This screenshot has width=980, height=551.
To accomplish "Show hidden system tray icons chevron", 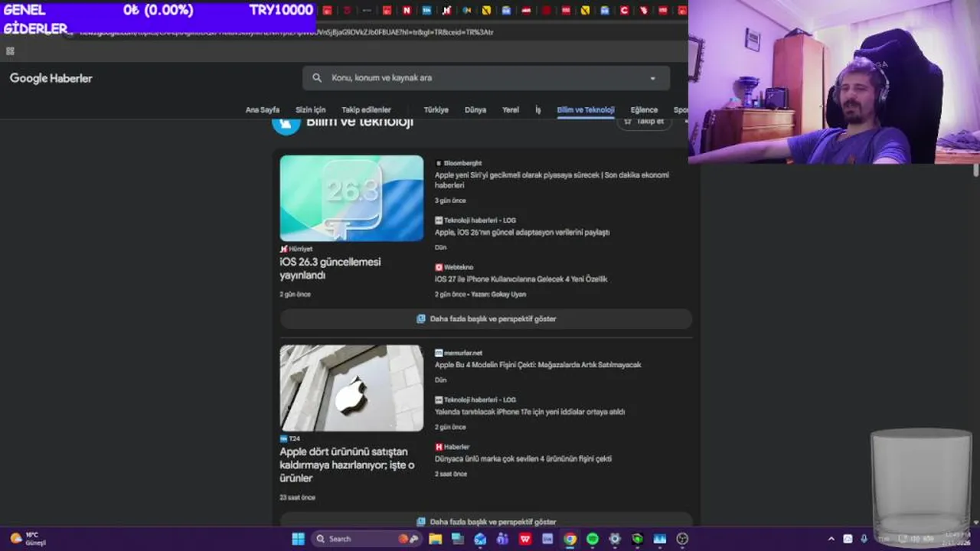I will [831, 539].
